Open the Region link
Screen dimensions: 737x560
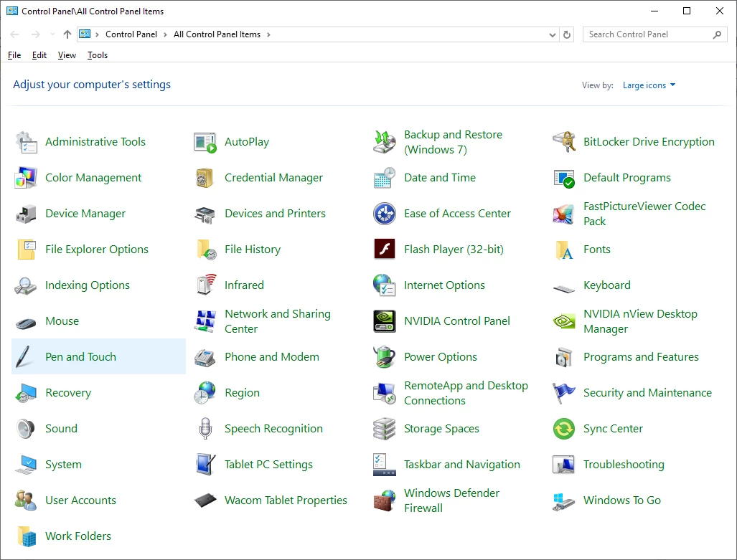242,393
